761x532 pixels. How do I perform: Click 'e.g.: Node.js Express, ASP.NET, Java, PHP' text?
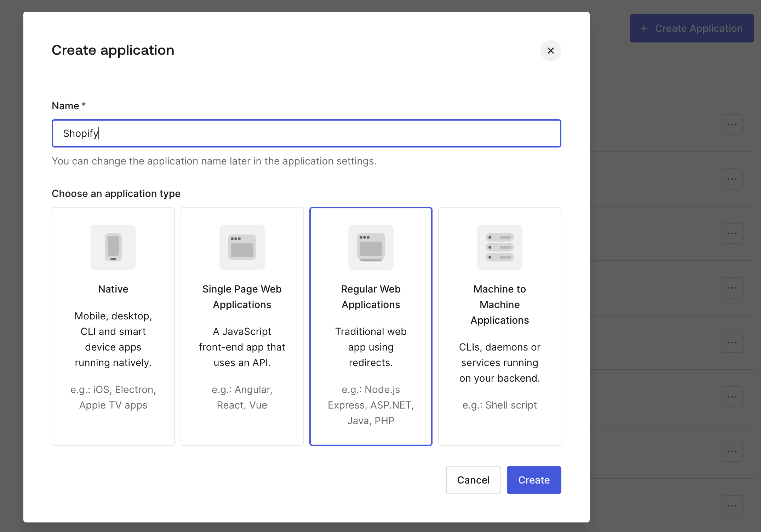(x=371, y=405)
